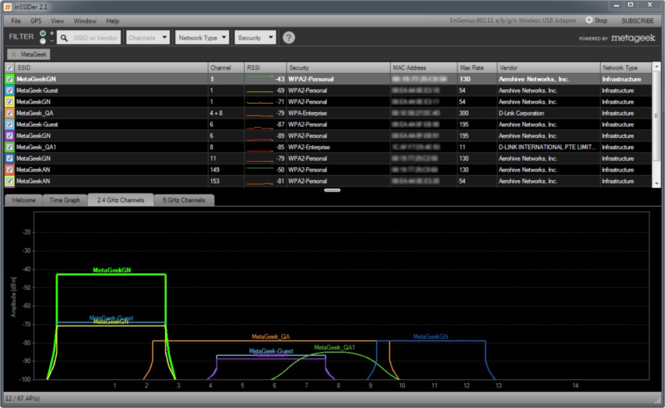
Task: Select the 2.4 GHz Channels tab
Action: click(121, 200)
